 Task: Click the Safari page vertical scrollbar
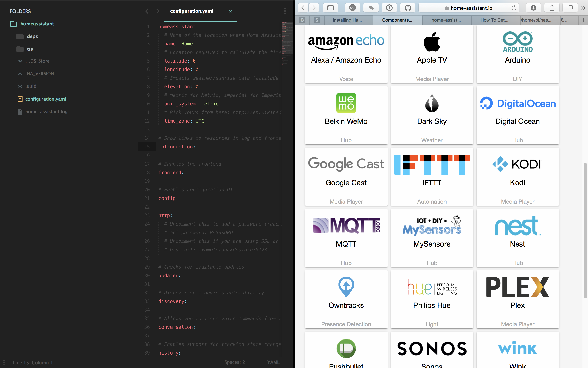585,230
